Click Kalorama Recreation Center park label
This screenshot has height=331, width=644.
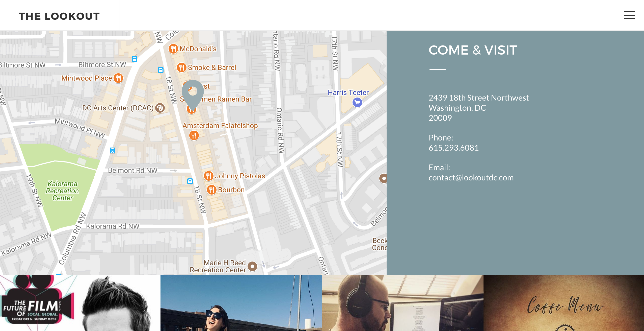click(x=62, y=191)
